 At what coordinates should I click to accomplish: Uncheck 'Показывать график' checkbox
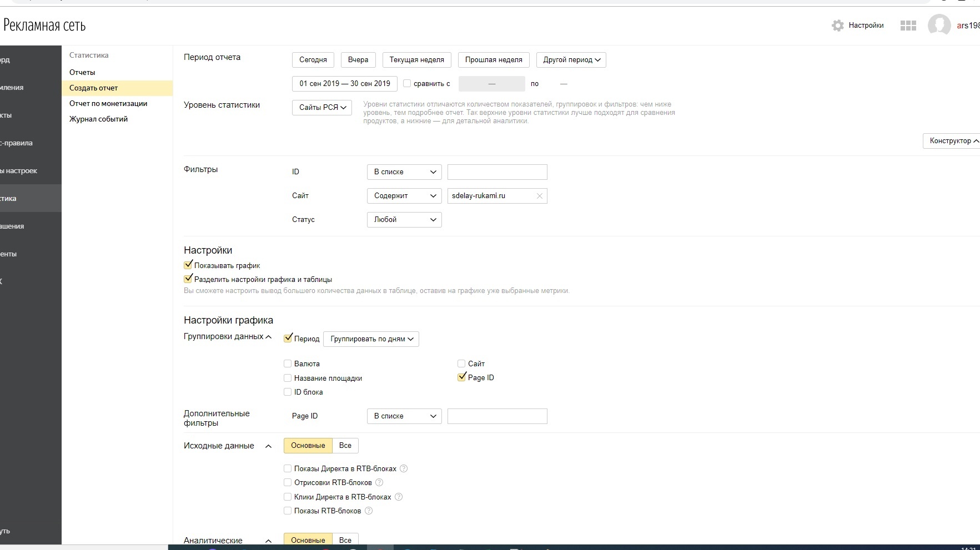[188, 265]
